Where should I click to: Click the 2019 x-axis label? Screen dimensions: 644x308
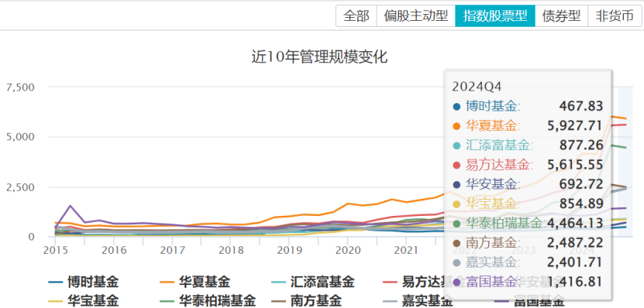[289, 250]
